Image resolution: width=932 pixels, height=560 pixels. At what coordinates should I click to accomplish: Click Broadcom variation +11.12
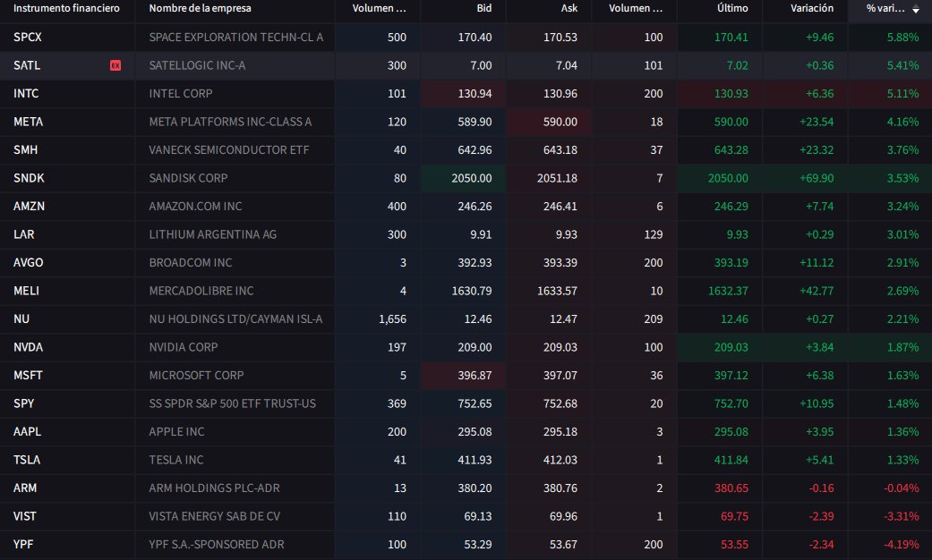817,262
